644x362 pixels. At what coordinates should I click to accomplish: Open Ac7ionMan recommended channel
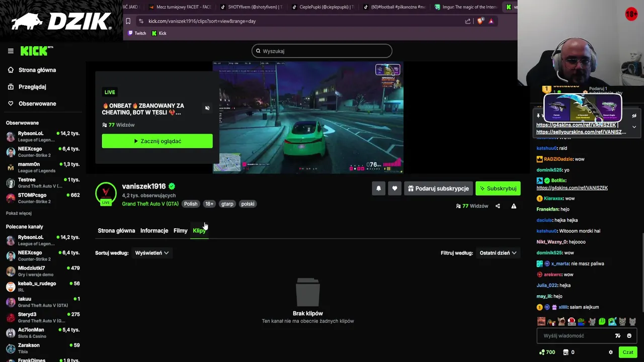[x=43, y=333]
